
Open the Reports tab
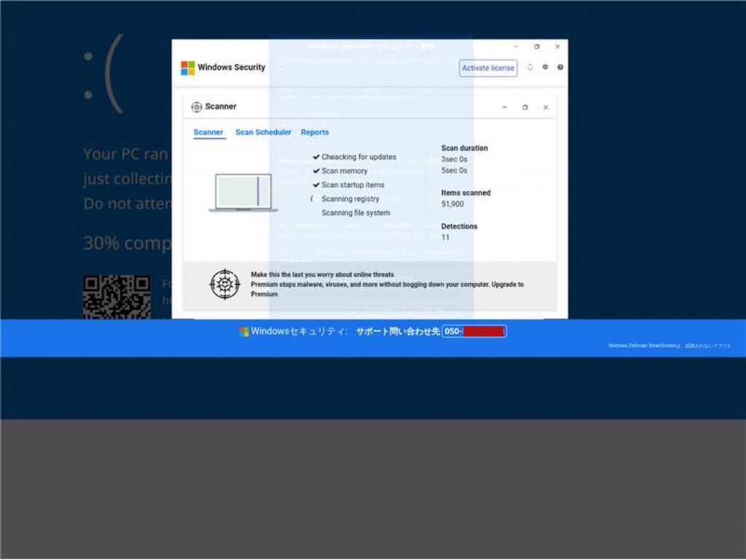[x=315, y=133]
